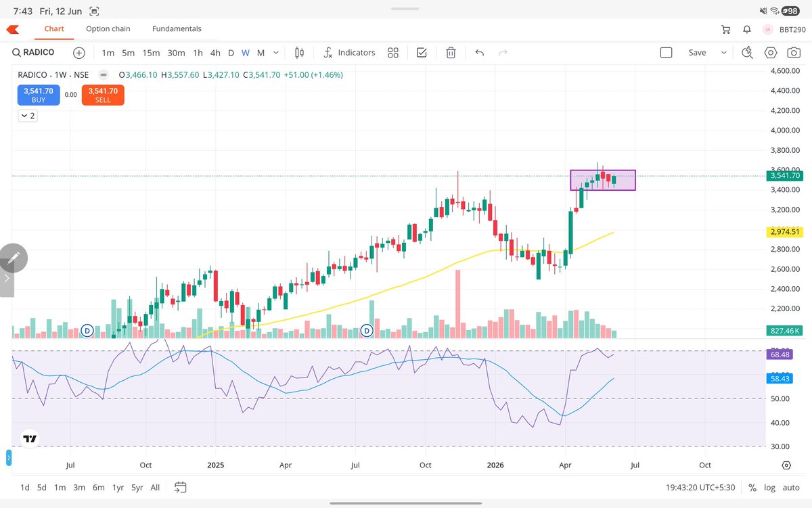Click the 3,541.70 current price label
812x508 pixels.
click(784, 176)
